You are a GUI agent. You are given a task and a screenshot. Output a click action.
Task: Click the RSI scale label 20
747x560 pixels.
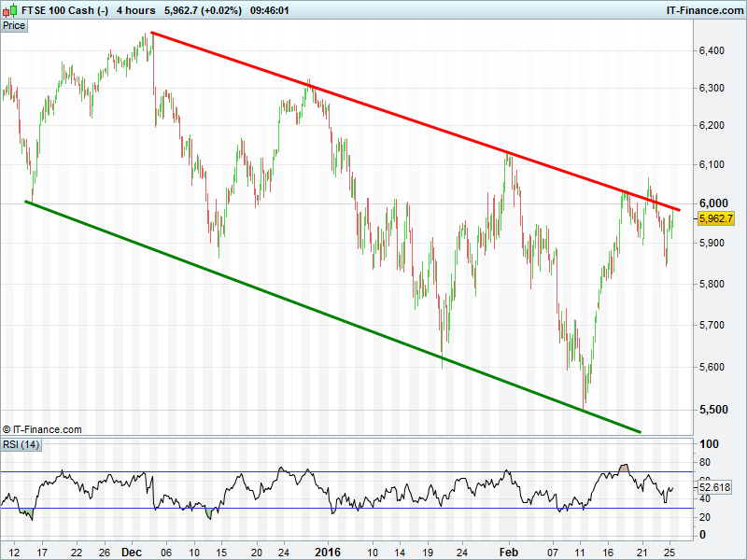click(705, 517)
